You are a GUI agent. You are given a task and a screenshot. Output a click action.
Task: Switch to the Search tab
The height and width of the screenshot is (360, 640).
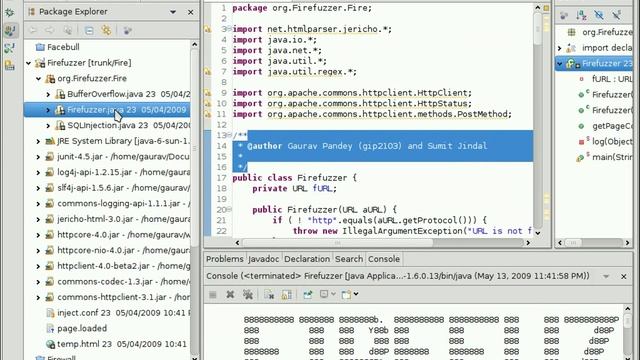pyautogui.click(x=349, y=259)
